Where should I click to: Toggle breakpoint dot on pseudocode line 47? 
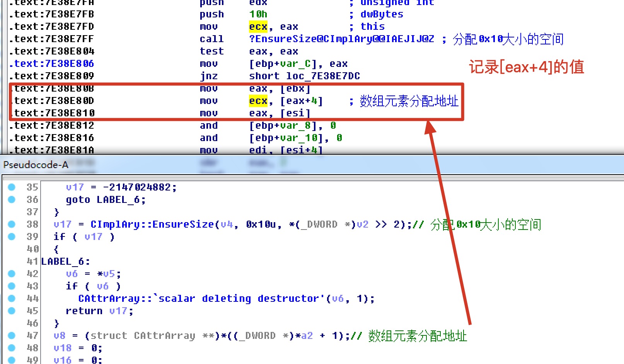pyautogui.click(x=12, y=335)
